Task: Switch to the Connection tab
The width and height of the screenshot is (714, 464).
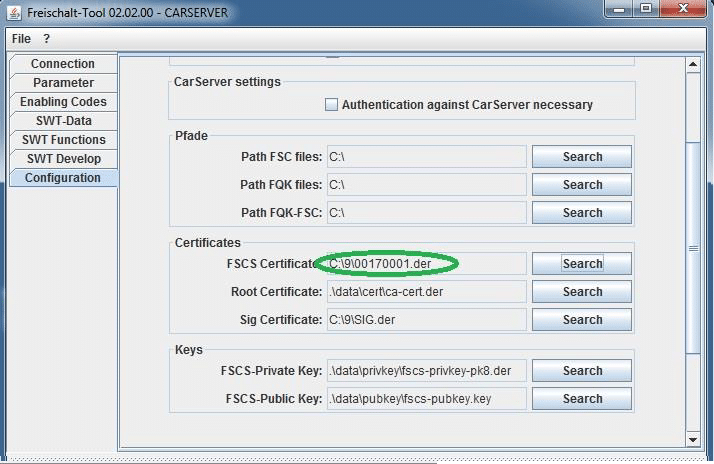Action: pyautogui.click(x=62, y=64)
